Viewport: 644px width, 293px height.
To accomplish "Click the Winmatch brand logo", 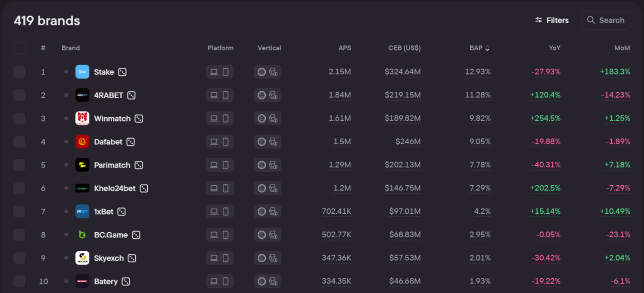I will coord(82,118).
